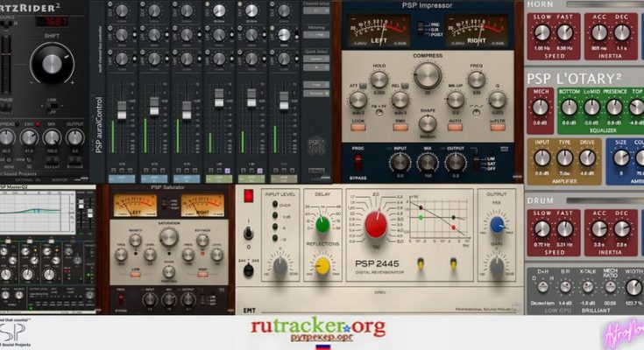Toggle the LOOK button in PSP Impressor
Viewport: 644px width, 350px height.
(357, 125)
